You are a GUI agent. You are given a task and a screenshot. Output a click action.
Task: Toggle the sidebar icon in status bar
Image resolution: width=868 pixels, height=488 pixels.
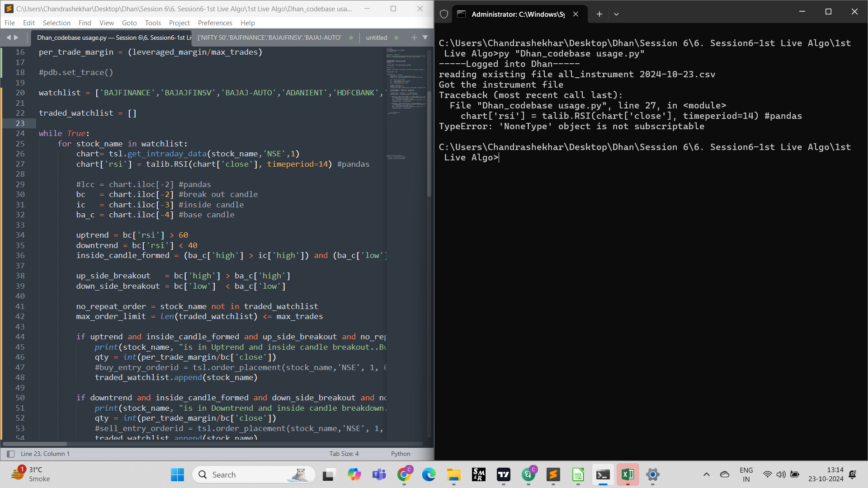coord(11,454)
